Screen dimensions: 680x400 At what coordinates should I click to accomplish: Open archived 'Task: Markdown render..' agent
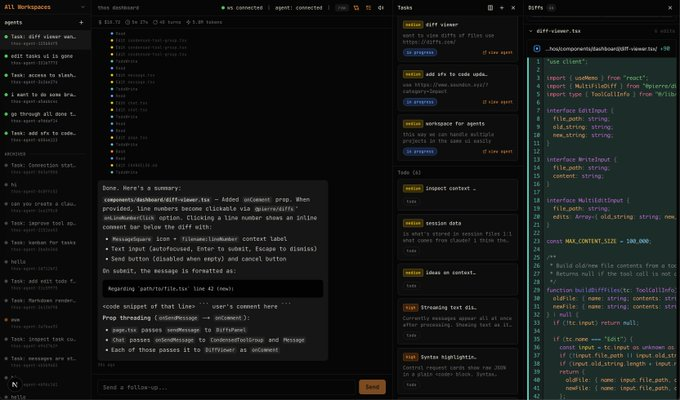(x=45, y=304)
